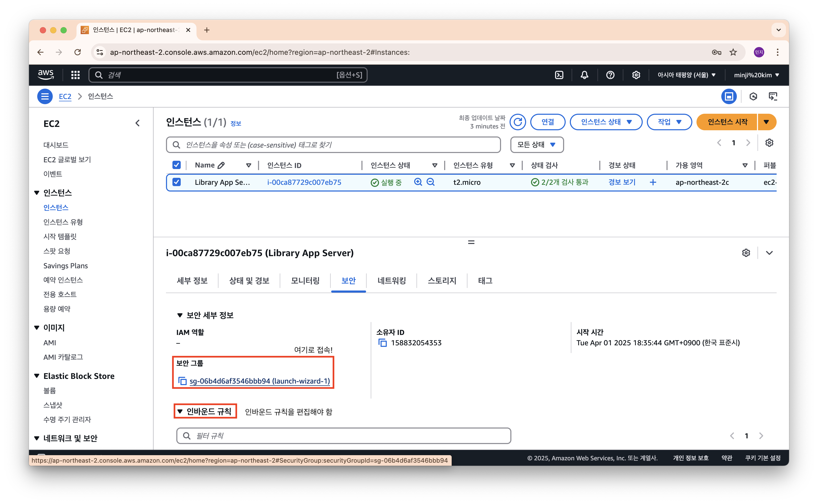Open details panel settings gear icon
This screenshot has width=818, height=504.
746,253
